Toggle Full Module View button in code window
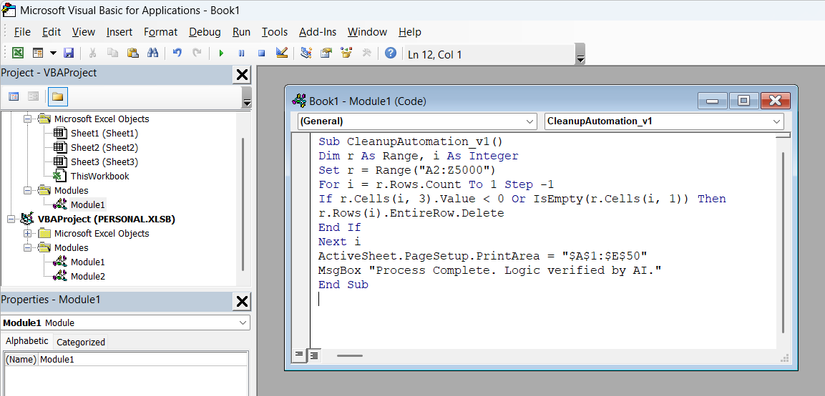The width and height of the screenshot is (825, 396). pyautogui.click(x=313, y=356)
